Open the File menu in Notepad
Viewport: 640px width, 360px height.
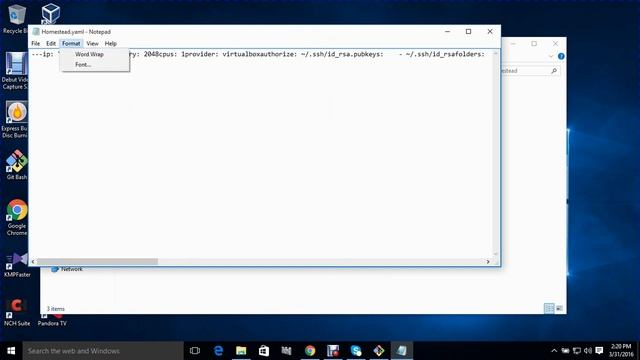click(36, 43)
